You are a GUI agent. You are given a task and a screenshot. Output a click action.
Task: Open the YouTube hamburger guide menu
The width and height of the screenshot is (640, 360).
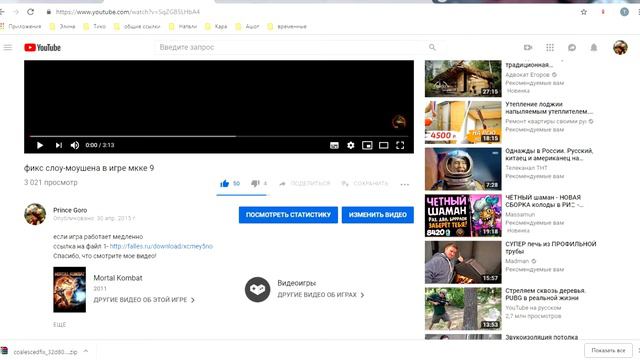coord(8,47)
